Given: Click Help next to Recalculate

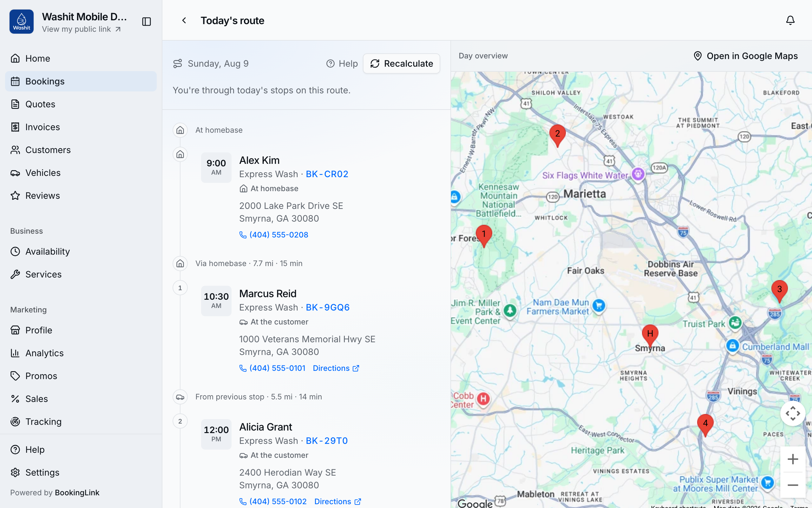Looking at the screenshot, I should (342, 63).
